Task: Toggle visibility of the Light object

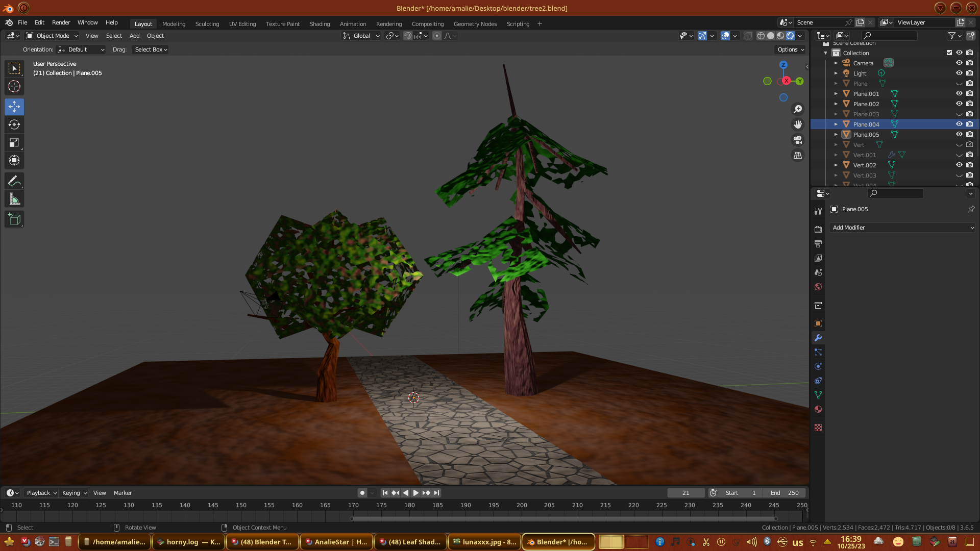Action: click(x=959, y=73)
